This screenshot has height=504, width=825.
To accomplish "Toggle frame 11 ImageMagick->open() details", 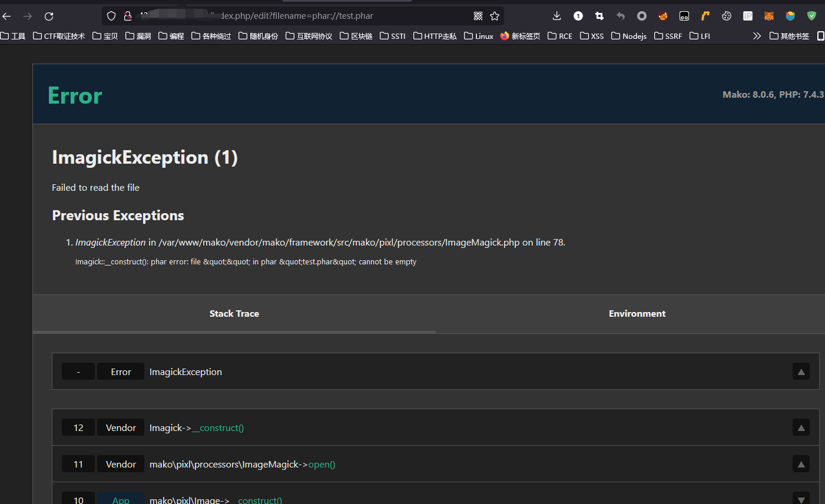I will tap(801, 464).
